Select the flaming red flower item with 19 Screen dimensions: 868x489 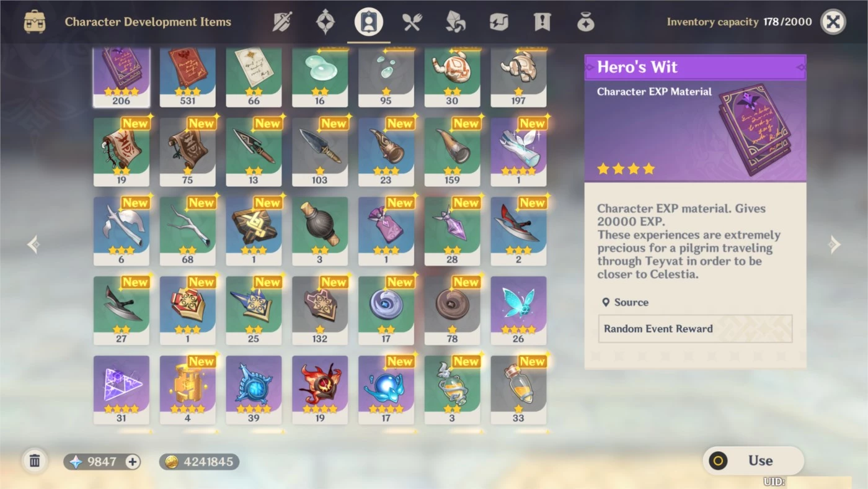click(320, 390)
